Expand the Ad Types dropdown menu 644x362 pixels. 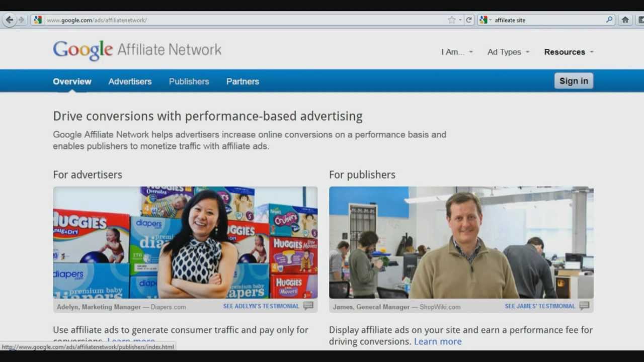pyautogui.click(x=508, y=52)
